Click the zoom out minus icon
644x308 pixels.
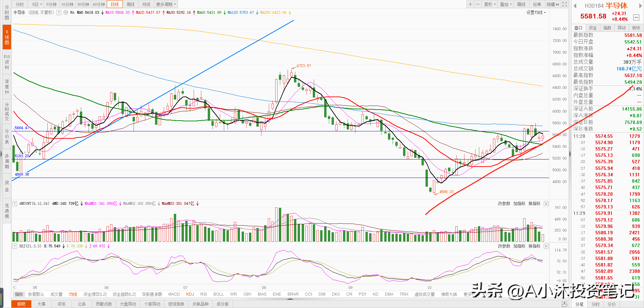[x=478, y=4]
